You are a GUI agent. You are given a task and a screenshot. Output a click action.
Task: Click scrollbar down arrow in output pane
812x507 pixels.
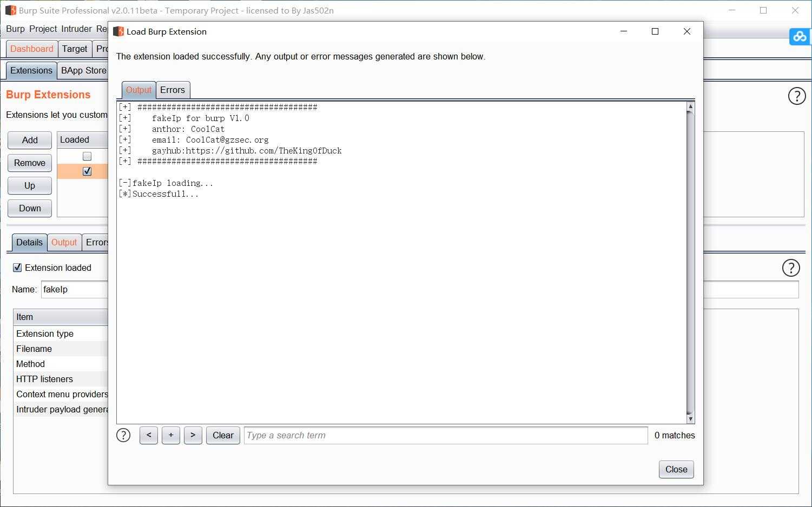(690, 419)
